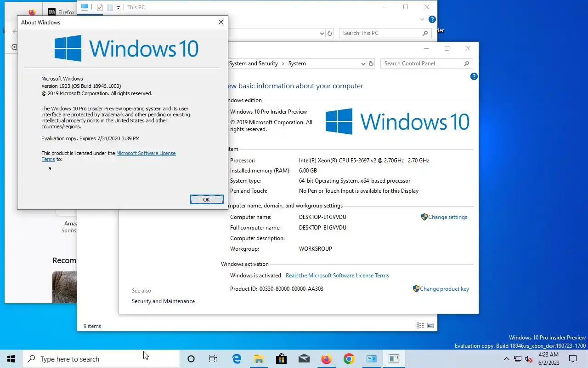Open Read the Microsoft Software License Terms link
Viewport: 588px width, 368px height.
coord(337,276)
